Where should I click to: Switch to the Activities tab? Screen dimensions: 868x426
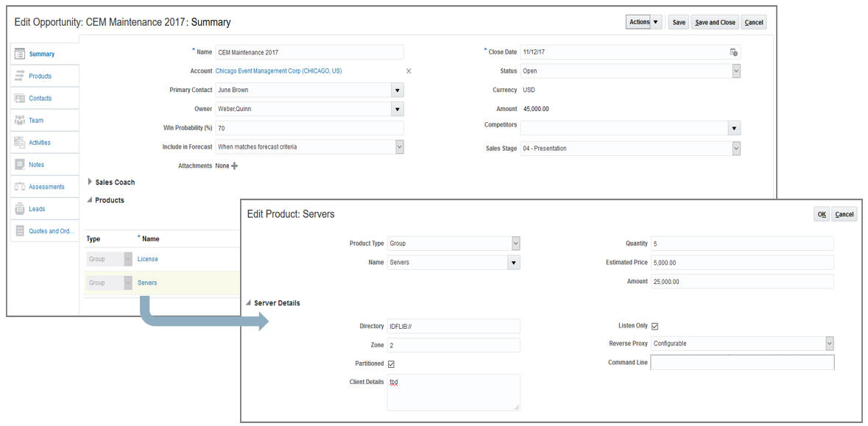39,142
